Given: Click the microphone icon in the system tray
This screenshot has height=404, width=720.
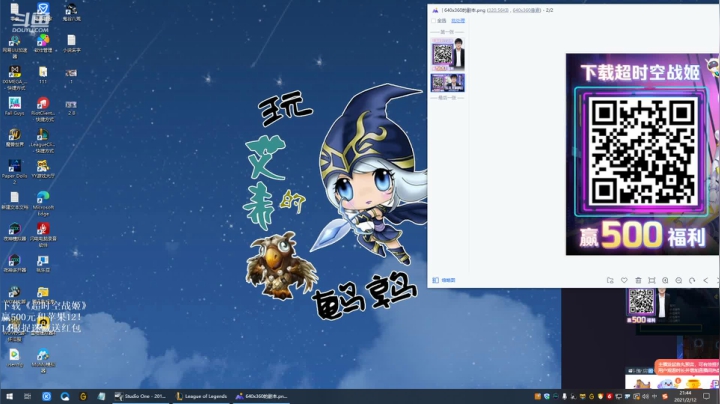Looking at the screenshot, I should pos(564,396).
